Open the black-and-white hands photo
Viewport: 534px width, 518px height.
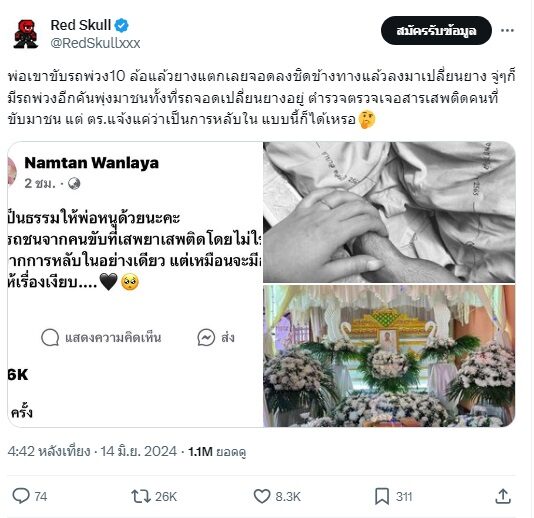[389, 212]
